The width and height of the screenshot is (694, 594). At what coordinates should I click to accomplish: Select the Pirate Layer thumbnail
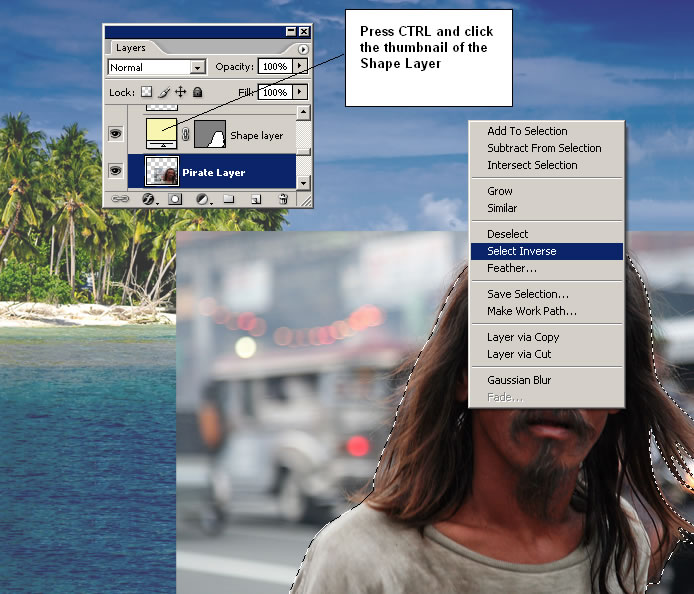(162, 170)
